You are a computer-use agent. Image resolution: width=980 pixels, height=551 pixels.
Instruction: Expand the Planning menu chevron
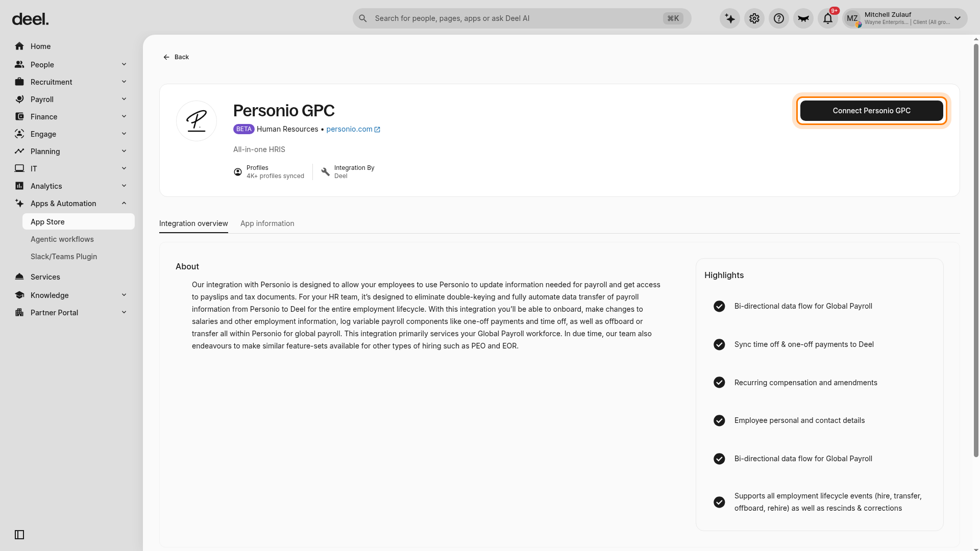pos(124,151)
